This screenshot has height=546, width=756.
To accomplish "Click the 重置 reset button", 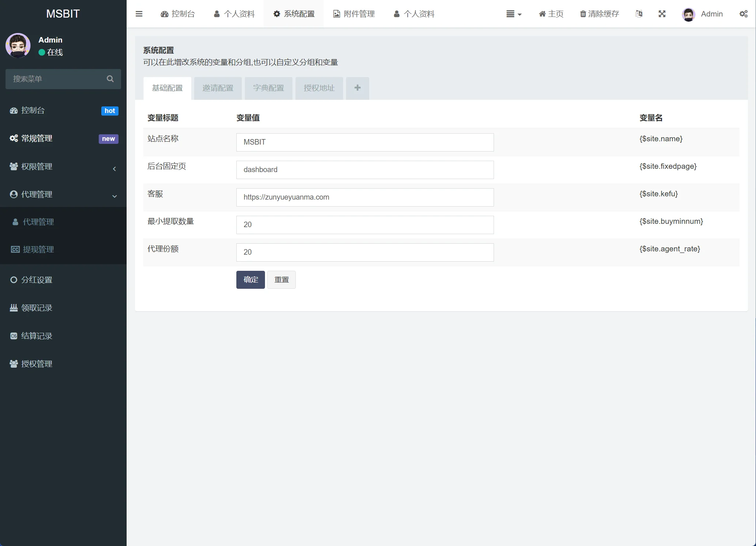I will pos(281,280).
